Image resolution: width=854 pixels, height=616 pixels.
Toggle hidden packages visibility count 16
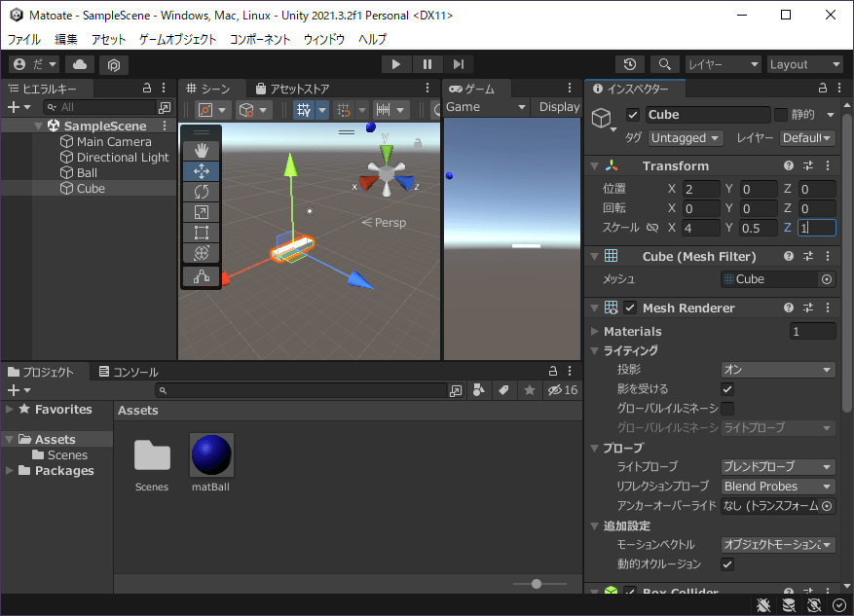pos(563,389)
